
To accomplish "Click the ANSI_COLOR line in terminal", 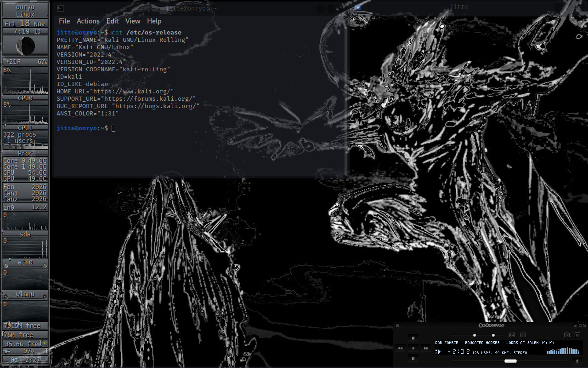I will coord(88,114).
